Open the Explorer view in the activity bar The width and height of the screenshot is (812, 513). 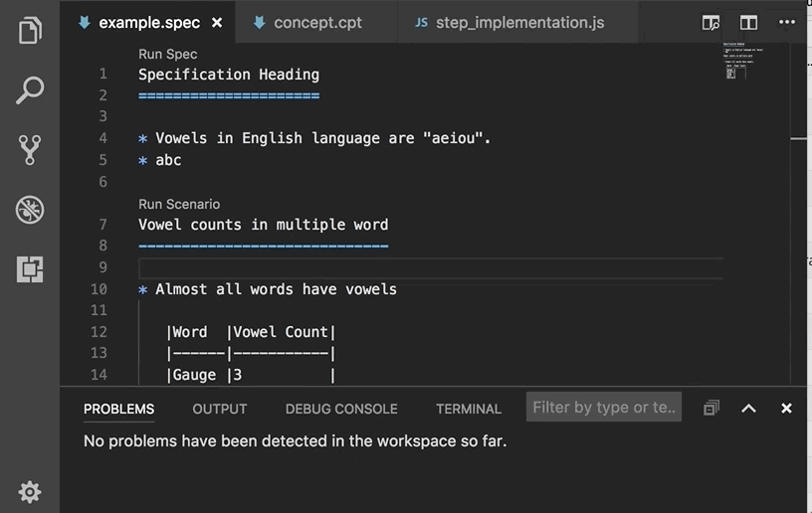pyautogui.click(x=30, y=31)
